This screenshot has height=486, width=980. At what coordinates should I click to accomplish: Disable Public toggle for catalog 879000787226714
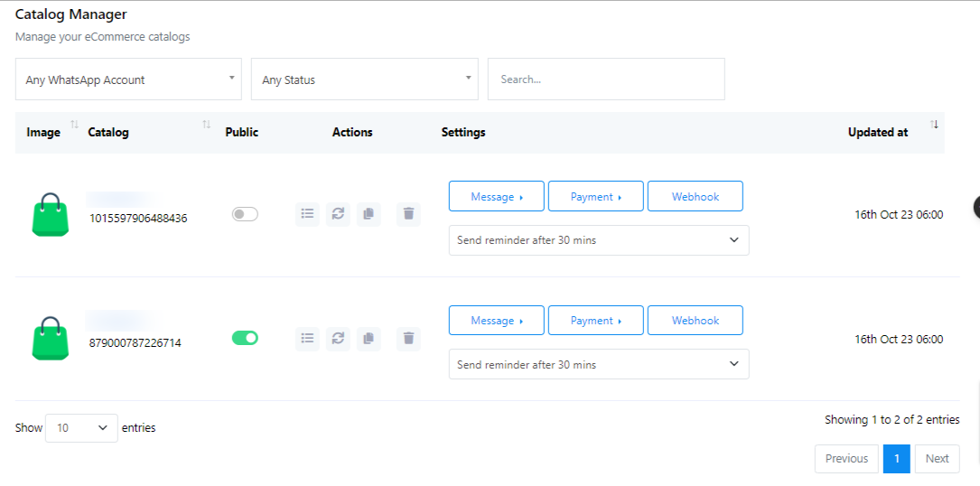(x=245, y=338)
